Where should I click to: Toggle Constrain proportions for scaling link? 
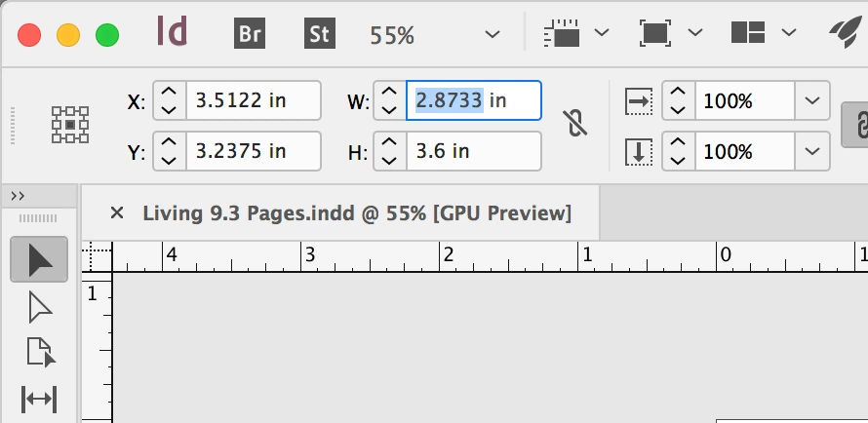click(x=856, y=126)
